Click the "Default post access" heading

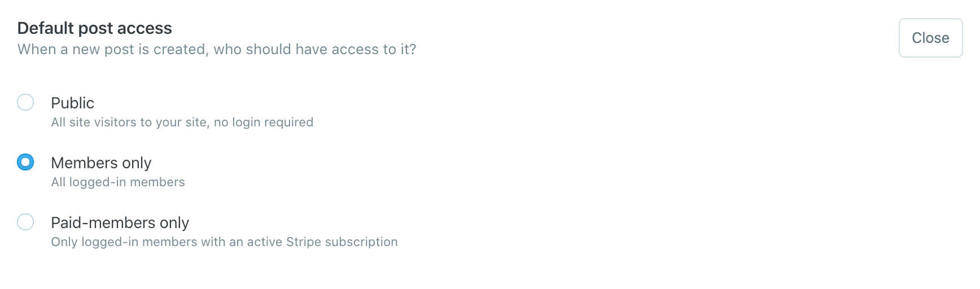(94, 28)
